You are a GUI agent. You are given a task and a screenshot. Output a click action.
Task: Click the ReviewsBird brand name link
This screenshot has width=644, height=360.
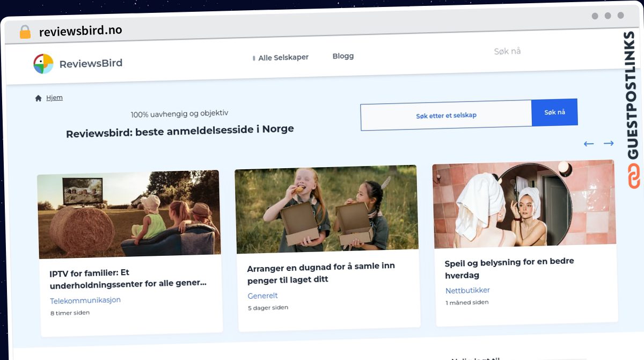[x=91, y=63]
